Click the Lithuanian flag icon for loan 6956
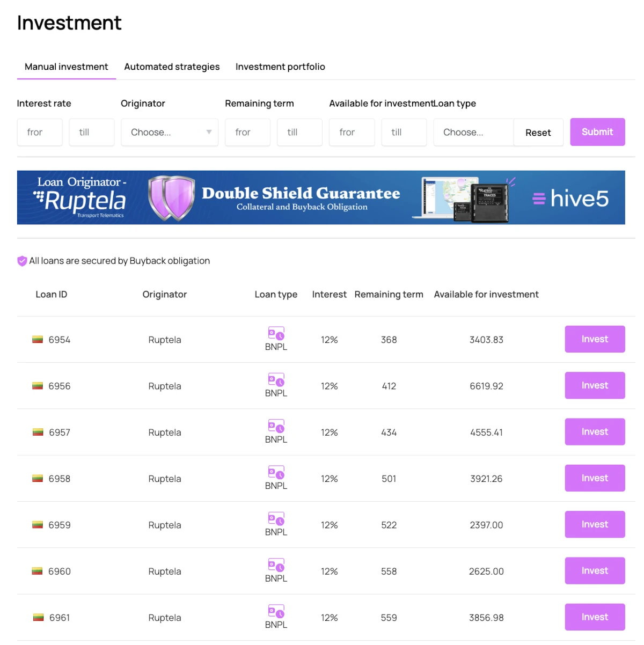 coord(38,385)
